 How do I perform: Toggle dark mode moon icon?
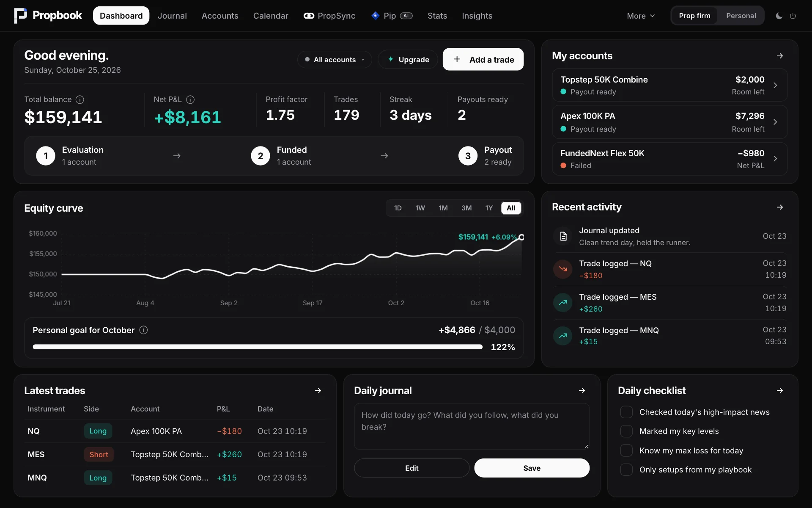click(779, 16)
